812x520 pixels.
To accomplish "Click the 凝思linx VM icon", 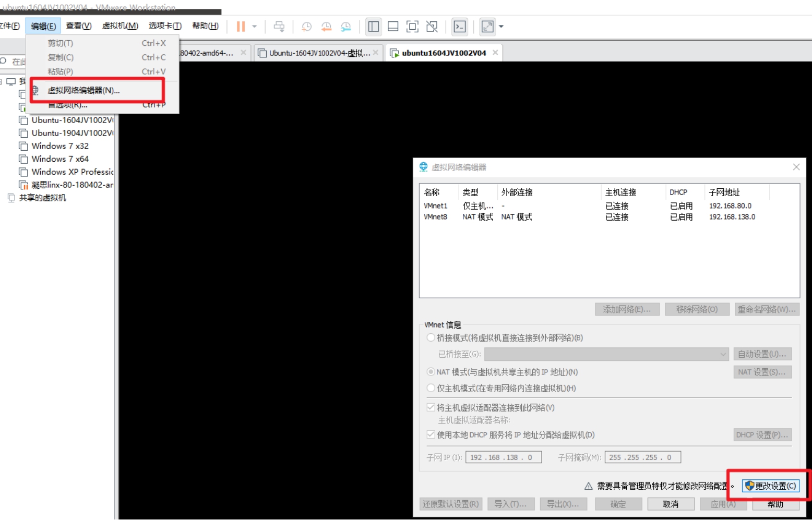I will pos(23,185).
